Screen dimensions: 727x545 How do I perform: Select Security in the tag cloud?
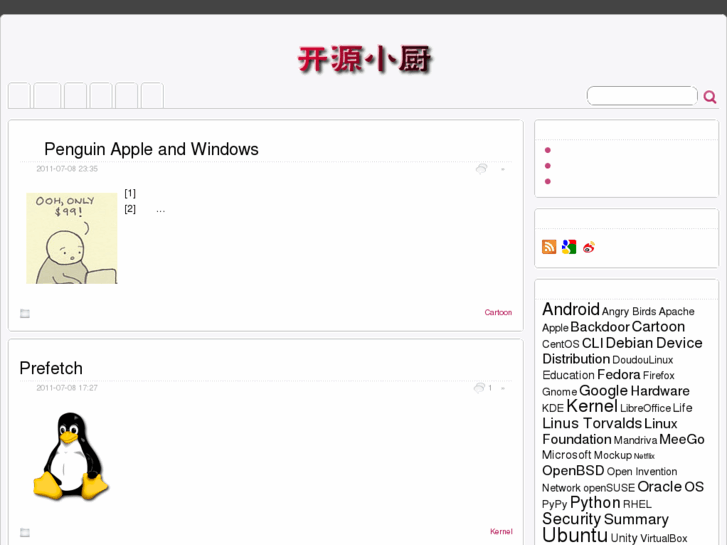572,519
